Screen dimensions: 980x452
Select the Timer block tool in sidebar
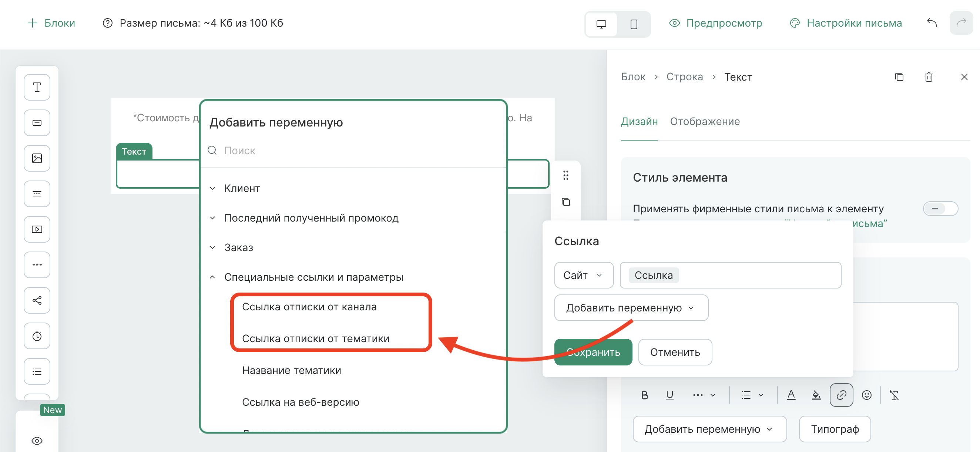point(37,336)
